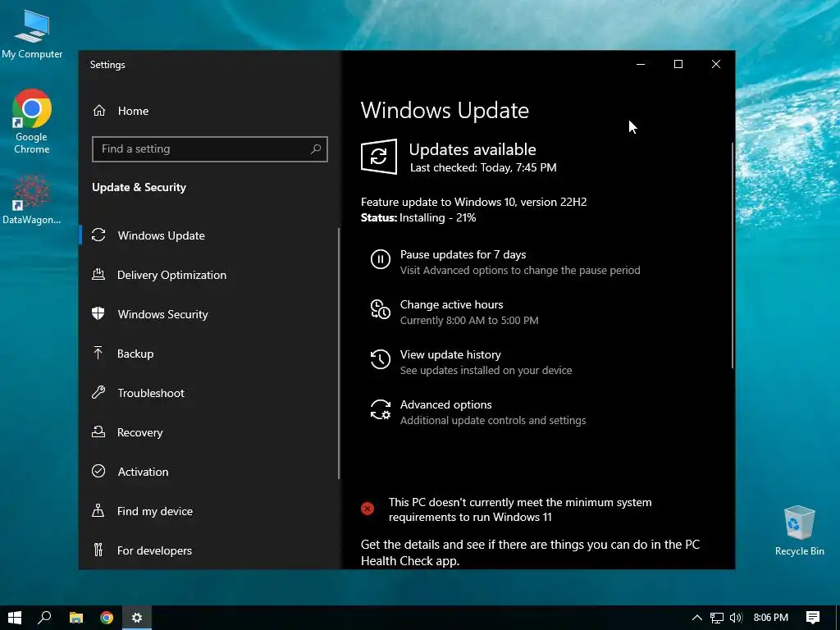Close the Settings window

pyautogui.click(x=715, y=64)
